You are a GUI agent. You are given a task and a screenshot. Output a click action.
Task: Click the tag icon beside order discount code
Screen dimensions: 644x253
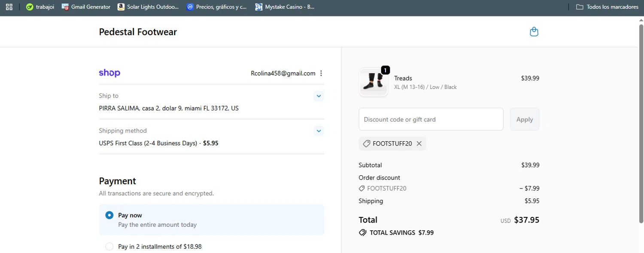[362, 189]
